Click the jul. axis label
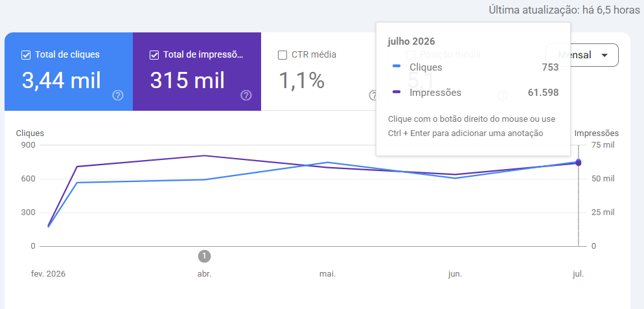This screenshot has width=644, height=309. (x=579, y=274)
